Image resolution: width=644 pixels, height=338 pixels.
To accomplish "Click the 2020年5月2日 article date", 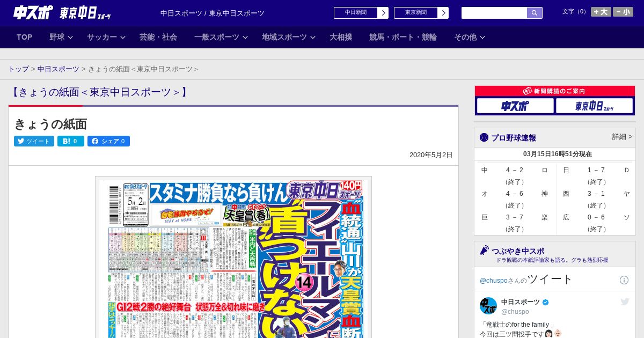I will click(x=431, y=155).
